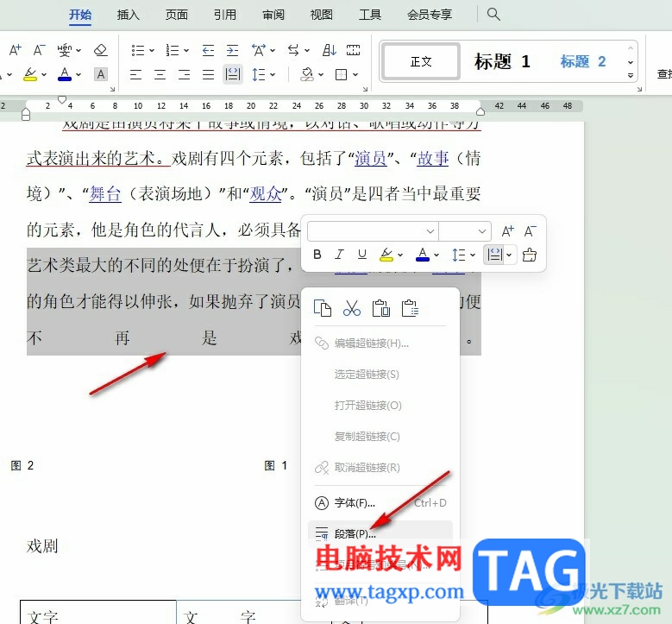The image size is (672, 624).
Task: Apply yellow highlight color in ribbon
Action: point(30,74)
